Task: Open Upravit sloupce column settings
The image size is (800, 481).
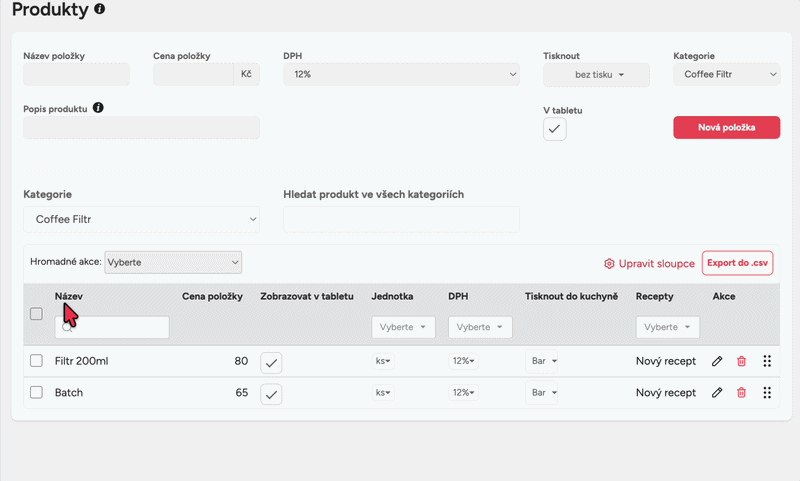Action: tap(649, 264)
